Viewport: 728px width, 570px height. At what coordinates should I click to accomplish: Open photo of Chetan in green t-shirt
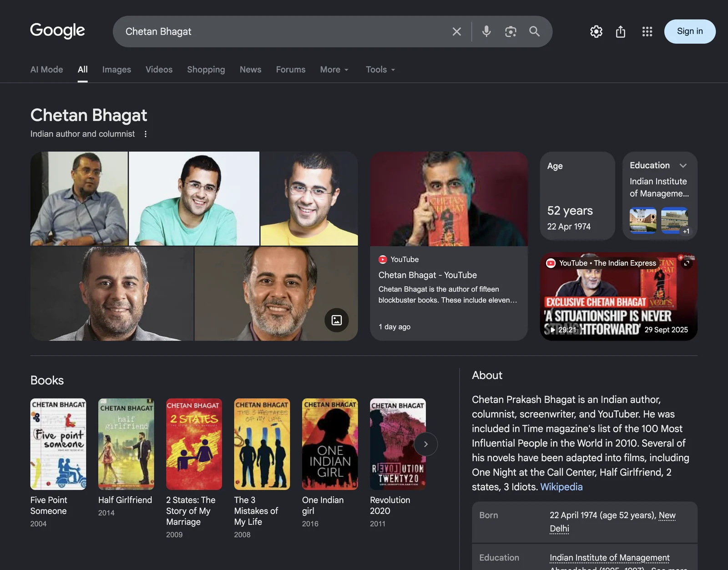coord(194,198)
